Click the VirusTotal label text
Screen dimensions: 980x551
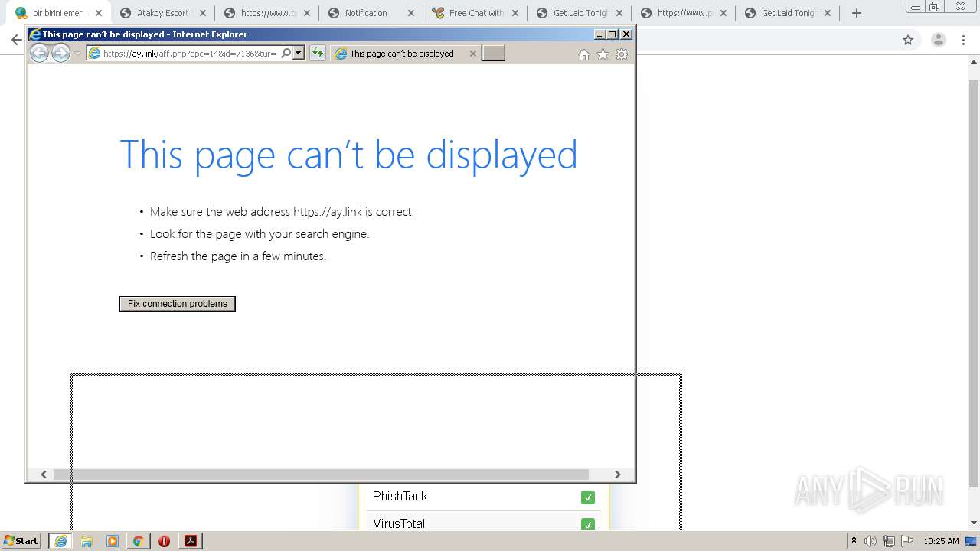pos(399,523)
